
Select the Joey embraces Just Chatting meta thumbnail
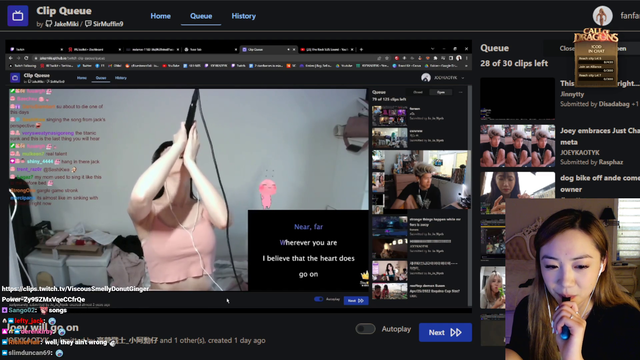point(517,146)
